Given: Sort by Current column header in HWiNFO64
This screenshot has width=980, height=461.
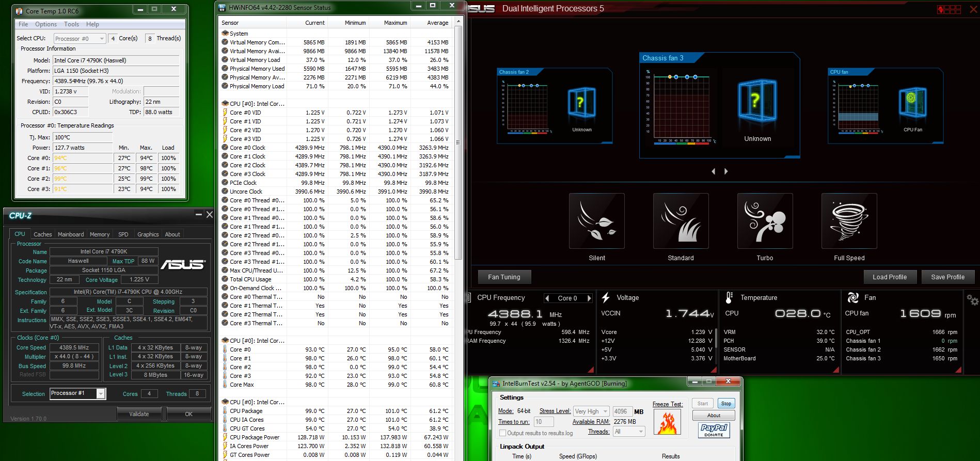Looking at the screenshot, I should click(308, 23).
